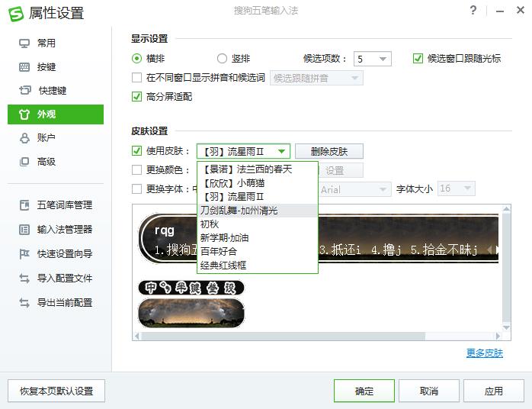Select the 竖排 radio button
Viewport: 532px width, 409px height.
222,59
